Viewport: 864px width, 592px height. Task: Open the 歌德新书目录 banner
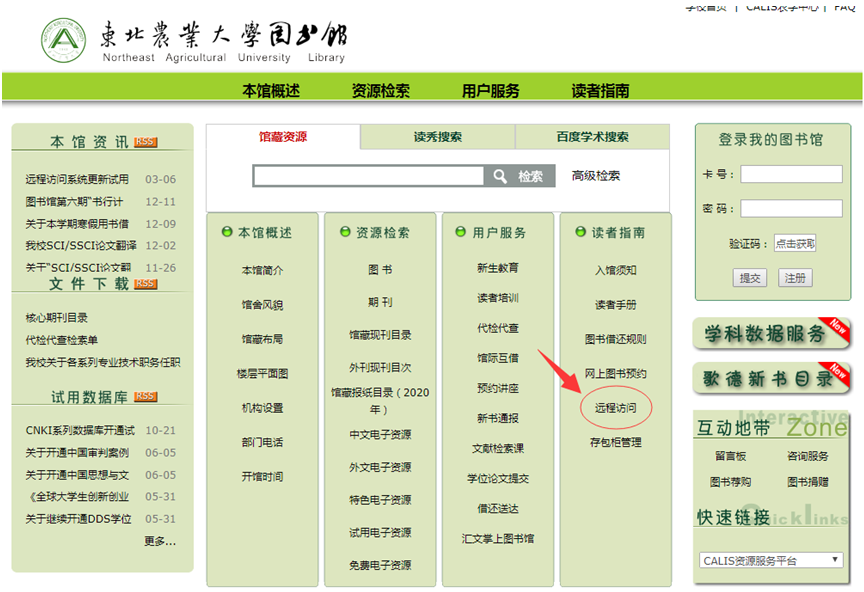point(771,378)
